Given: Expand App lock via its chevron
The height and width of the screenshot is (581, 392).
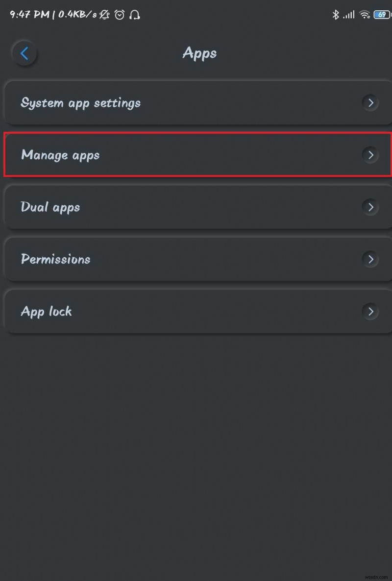Looking at the screenshot, I should [x=370, y=312].
